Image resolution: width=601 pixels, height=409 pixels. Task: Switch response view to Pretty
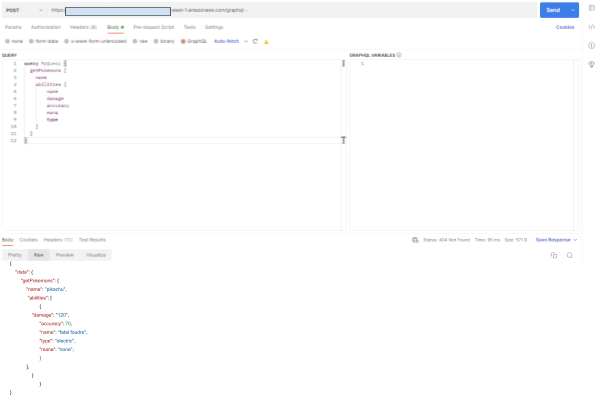(15, 255)
